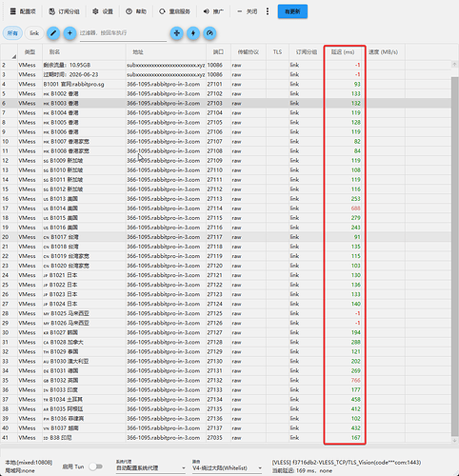Click the pencil edit-subscription icon
Viewport: 459px width, 476px height.
[53, 33]
